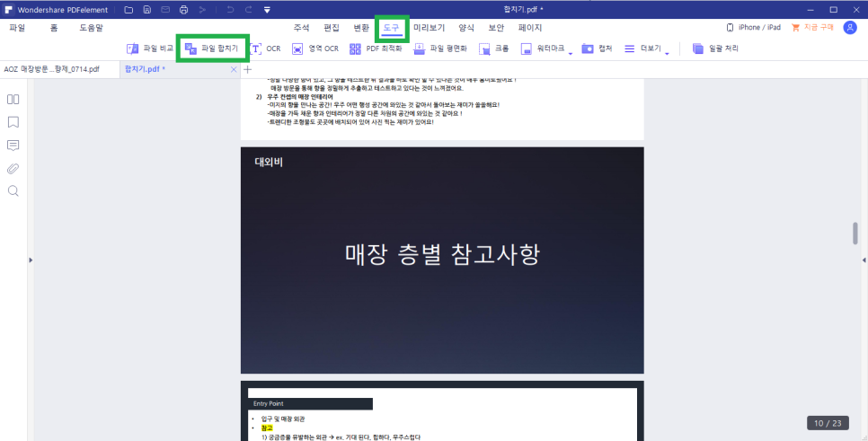The width and height of the screenshot is (868, 441).
Task: Open the user account avatar icon
Action: [850, 28]
